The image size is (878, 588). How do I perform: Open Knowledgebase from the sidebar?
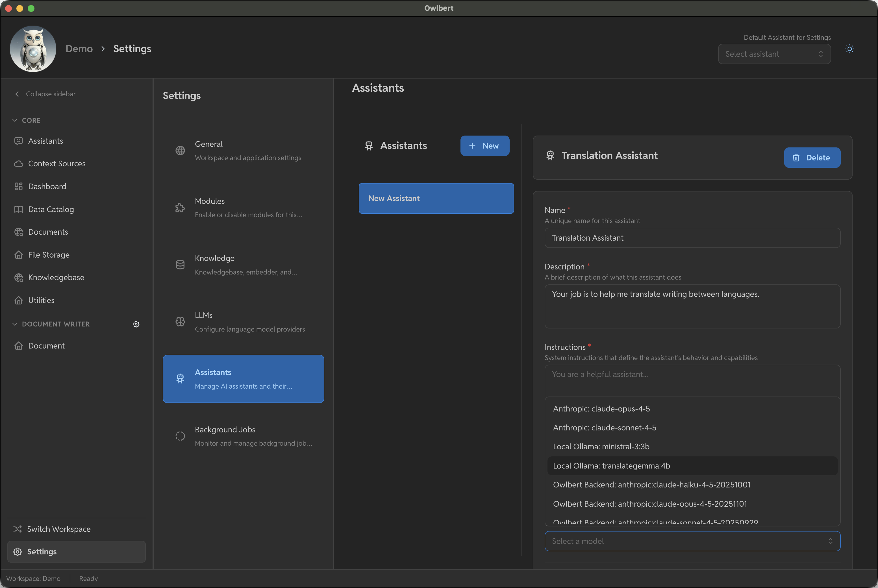pos(56,278)
